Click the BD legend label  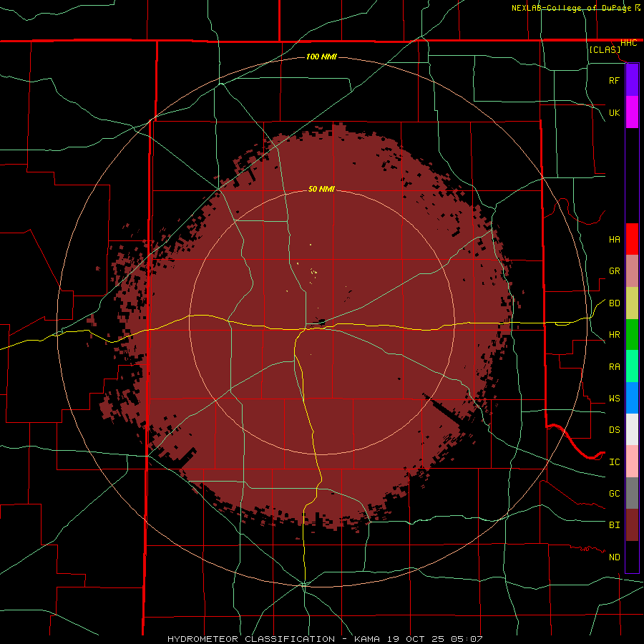point(614,303)
